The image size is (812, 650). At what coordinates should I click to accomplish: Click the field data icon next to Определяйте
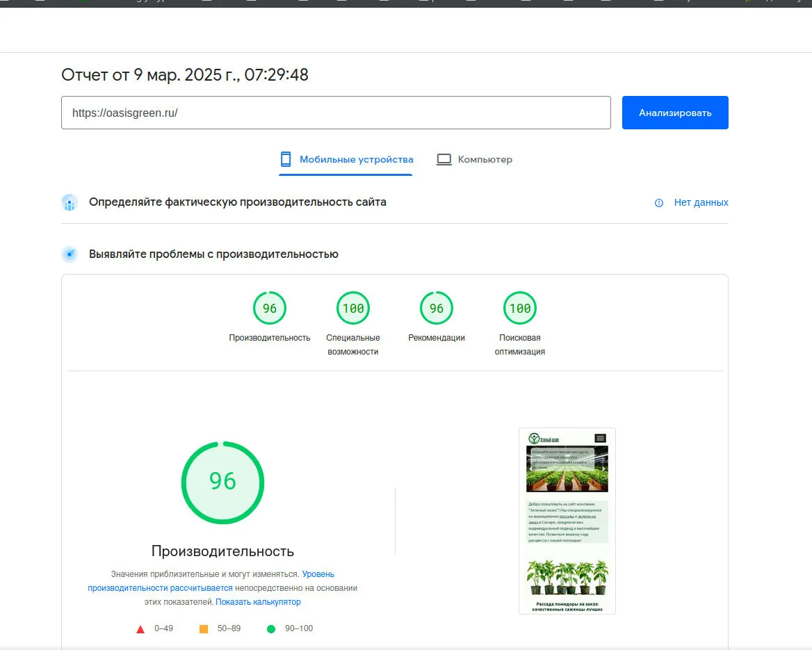click(x=70, y=202)
